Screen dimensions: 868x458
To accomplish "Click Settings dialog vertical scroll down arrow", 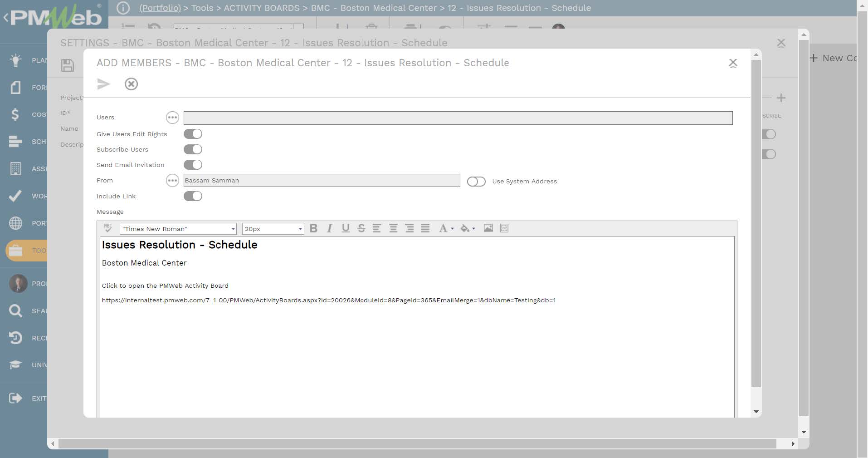I will [x=804, y=432].
